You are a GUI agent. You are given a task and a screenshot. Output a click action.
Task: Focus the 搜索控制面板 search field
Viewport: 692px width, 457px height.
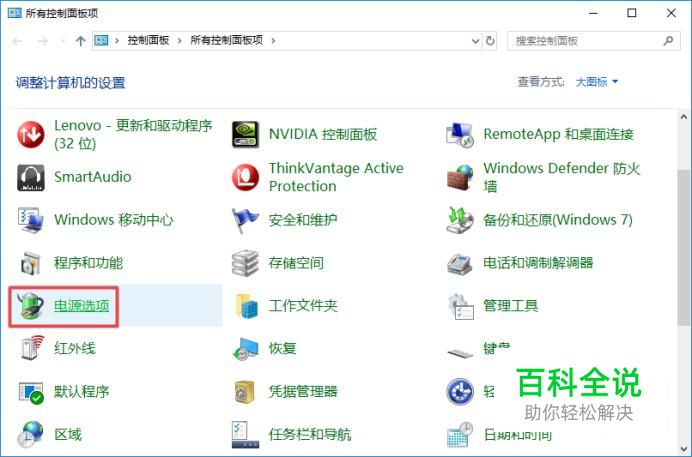pyautogui.click(x=594, y=41)
